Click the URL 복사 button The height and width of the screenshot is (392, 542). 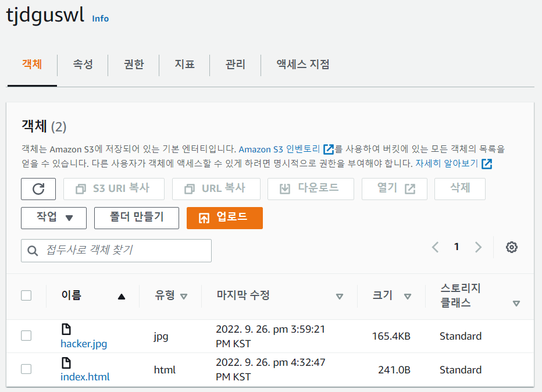216,189
